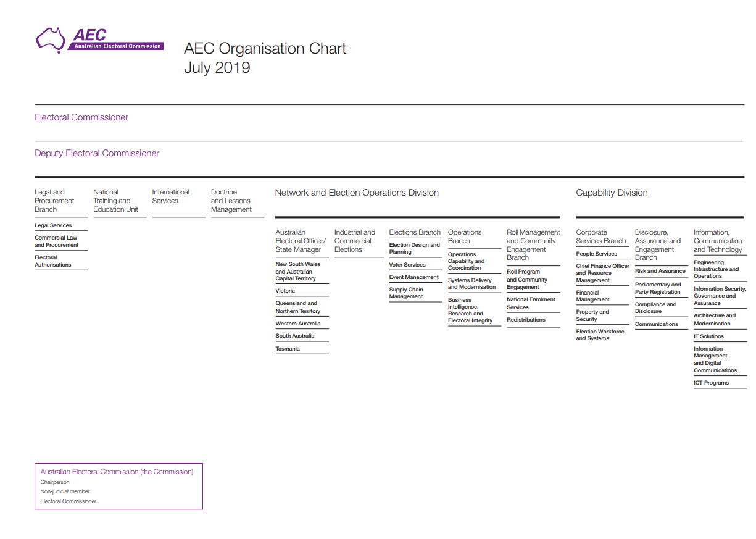Click National Training and Education Unit

coord(115,201)
